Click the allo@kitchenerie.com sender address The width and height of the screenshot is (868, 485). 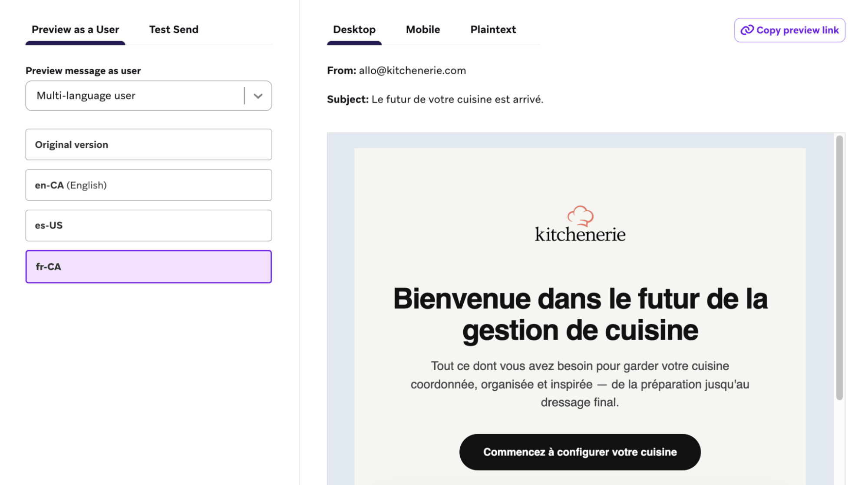412,70
